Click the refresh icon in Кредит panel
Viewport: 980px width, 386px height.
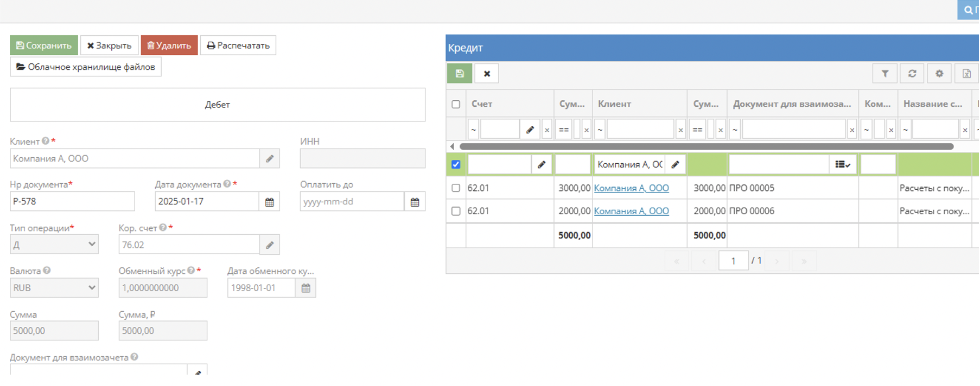[x=912, y=74]
